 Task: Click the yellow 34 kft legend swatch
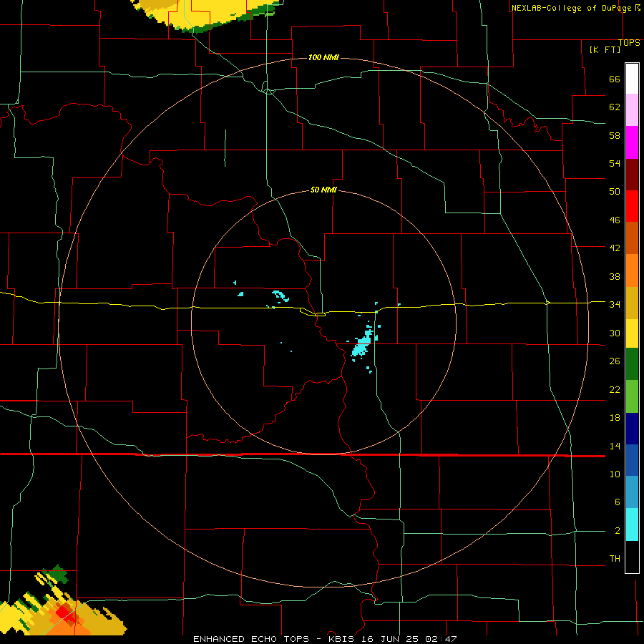point(632,333)
